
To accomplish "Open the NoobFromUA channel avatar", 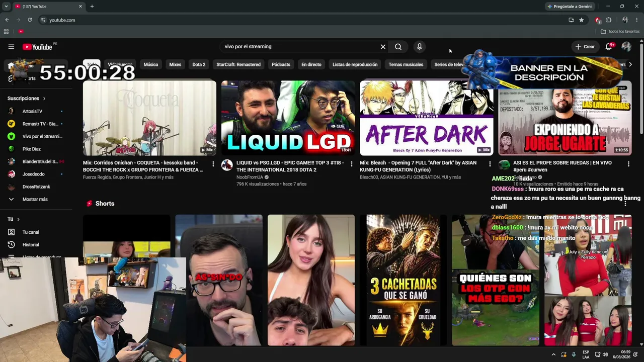I will click(x=227, y=165).
